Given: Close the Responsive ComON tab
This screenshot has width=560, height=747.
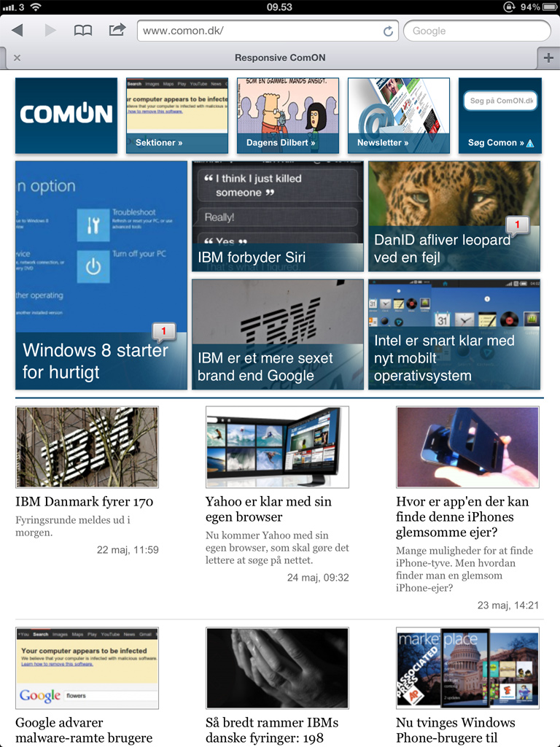Looking at the screenshot, I should (17, 58).
